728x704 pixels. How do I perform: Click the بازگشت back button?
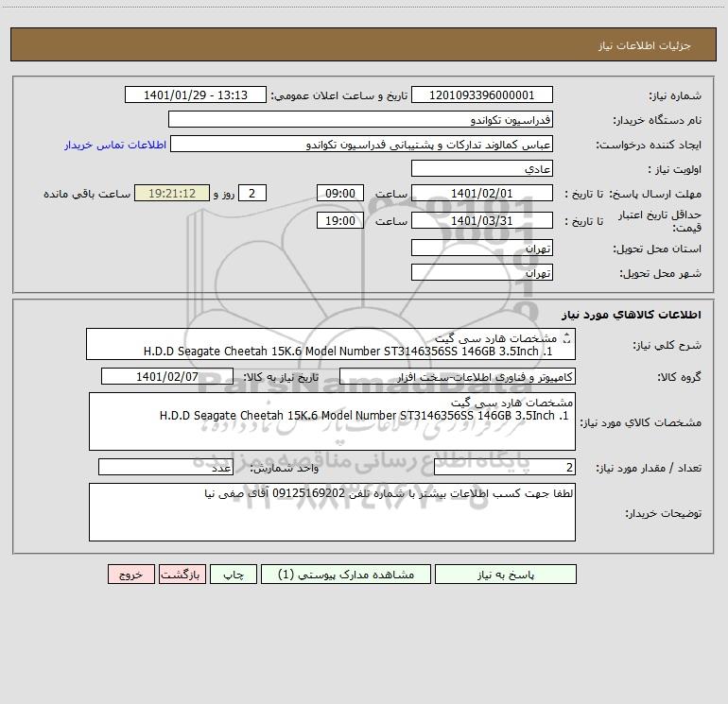tap(182, 574)
